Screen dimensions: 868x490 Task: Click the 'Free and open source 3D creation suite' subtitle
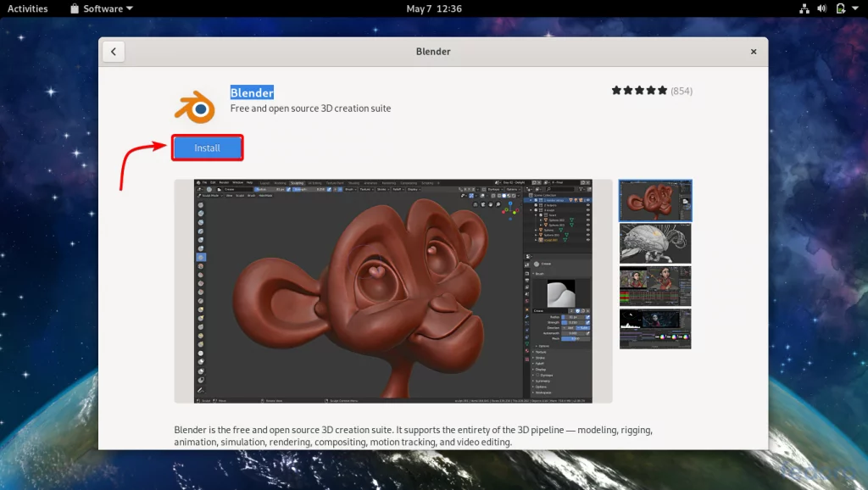click(x=310, y=109)
